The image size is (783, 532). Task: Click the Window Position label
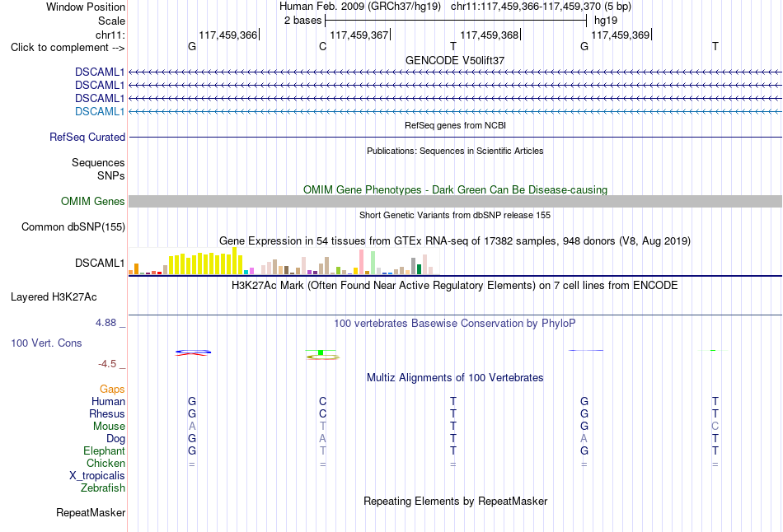[x=86, y=7]
